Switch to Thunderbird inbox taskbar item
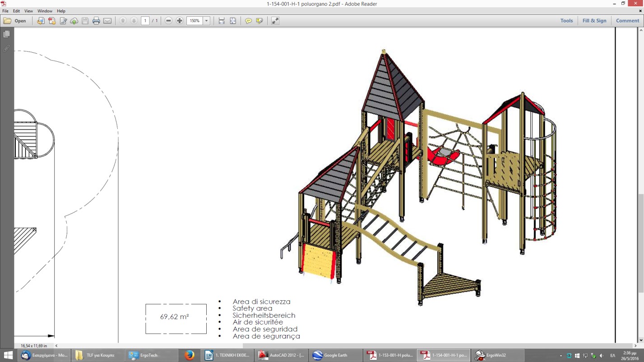Image resolution: width=644 pixels, height=362 pixels. point(44,355)
